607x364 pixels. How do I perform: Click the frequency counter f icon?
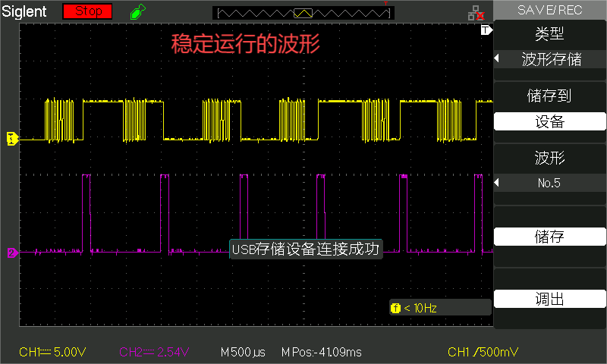[395, 309]
